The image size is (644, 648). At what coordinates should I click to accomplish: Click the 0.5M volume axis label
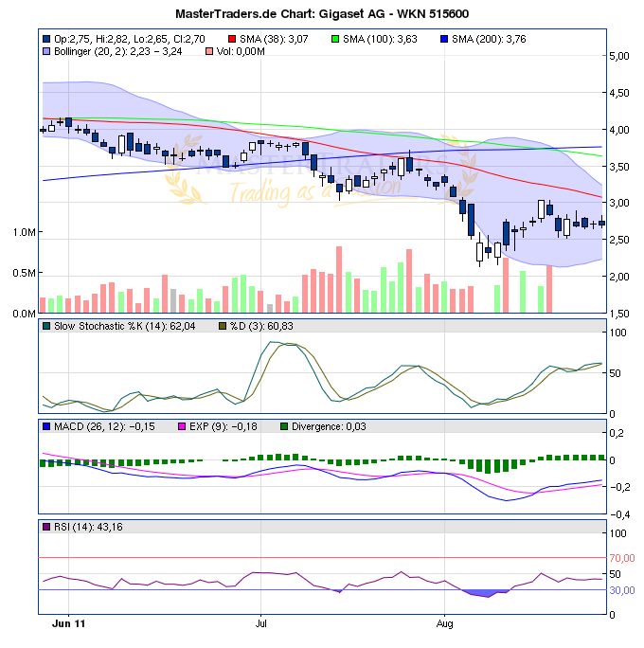(24, 273)
